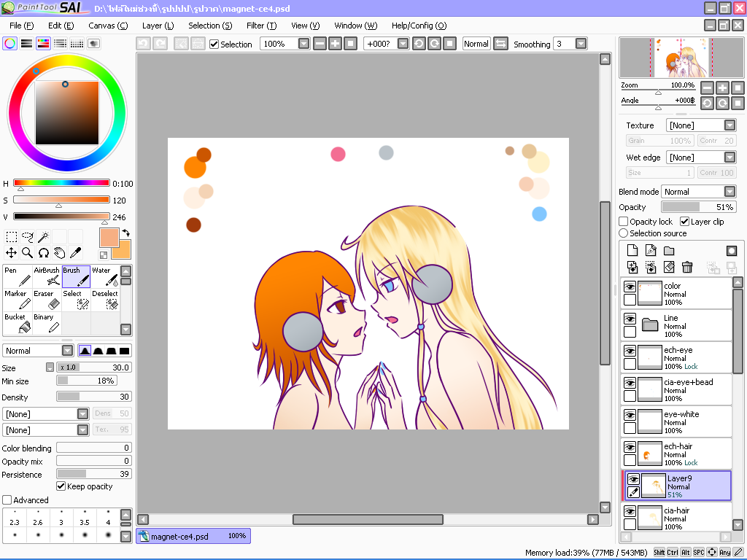Viewport: 747px width, 560px height.
Task: Hide the Line folder layer
Action: coord(630,319)
